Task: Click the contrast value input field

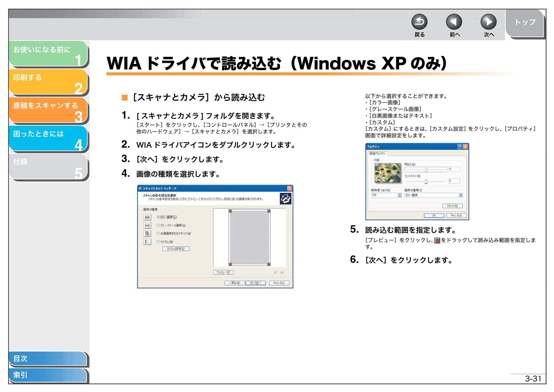Action: (454, 181)
